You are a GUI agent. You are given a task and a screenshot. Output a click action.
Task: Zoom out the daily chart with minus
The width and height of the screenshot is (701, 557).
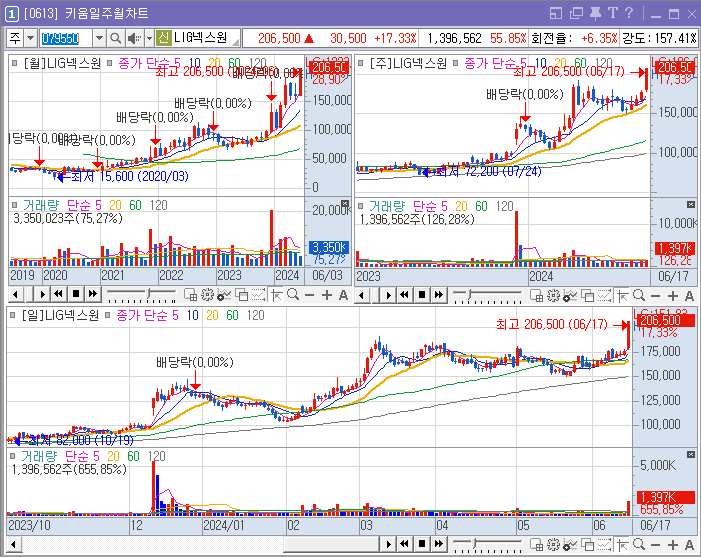[655, 545]
